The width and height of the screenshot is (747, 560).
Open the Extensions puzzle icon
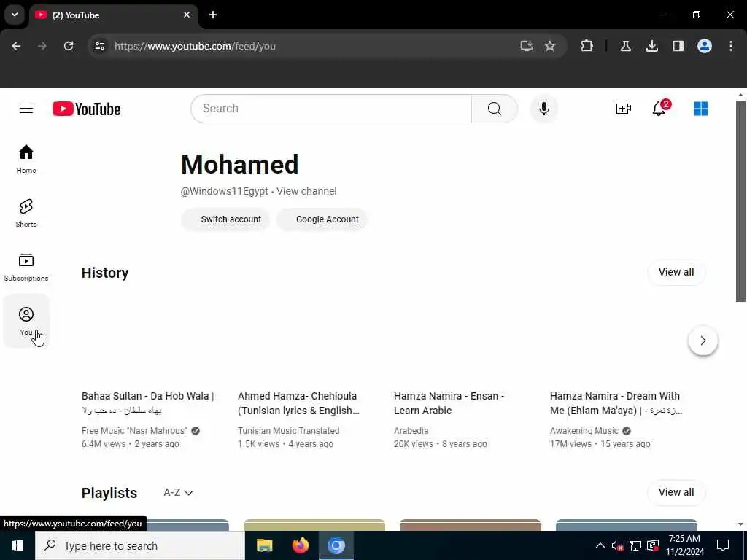coord(587,46)
